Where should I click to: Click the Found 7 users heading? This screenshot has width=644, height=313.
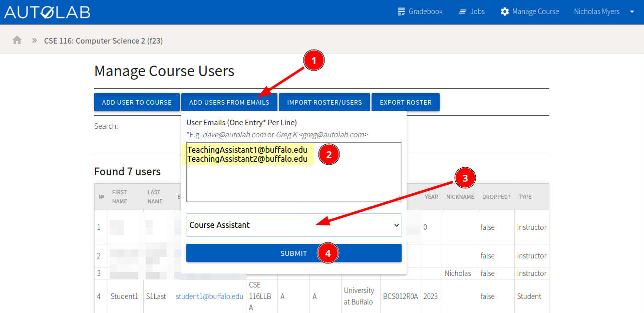click(127, 172)
